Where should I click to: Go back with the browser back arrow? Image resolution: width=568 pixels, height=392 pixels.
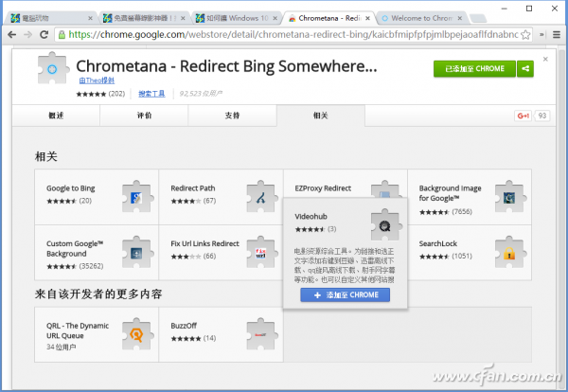tap(12, 34)
